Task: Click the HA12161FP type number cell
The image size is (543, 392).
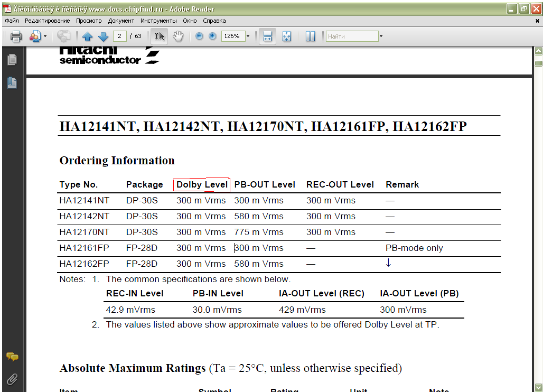Action: (x=84, y=248)
